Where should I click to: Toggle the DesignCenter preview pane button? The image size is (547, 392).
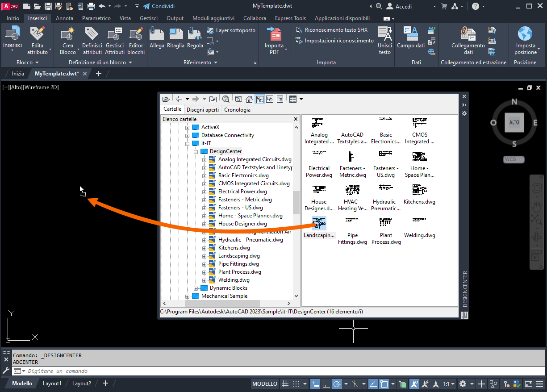[x=270, y=99]
